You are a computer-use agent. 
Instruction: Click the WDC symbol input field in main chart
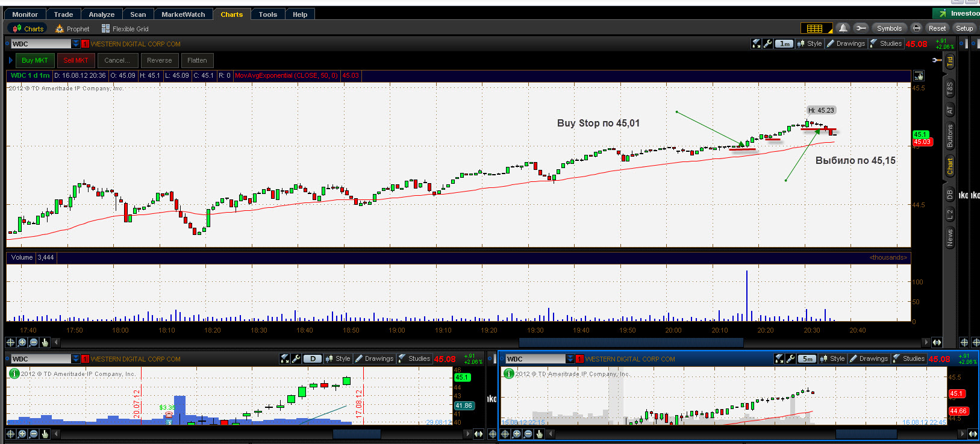(40, 43)
